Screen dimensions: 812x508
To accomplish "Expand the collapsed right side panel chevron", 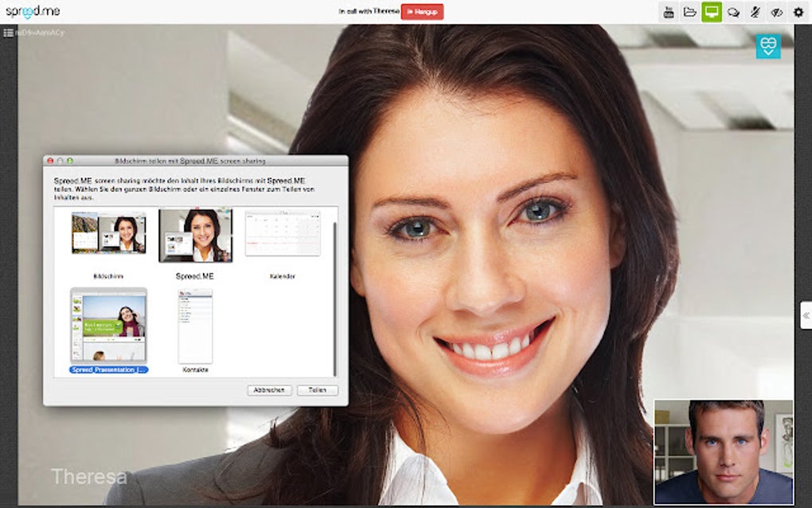I will click(805, 314).
